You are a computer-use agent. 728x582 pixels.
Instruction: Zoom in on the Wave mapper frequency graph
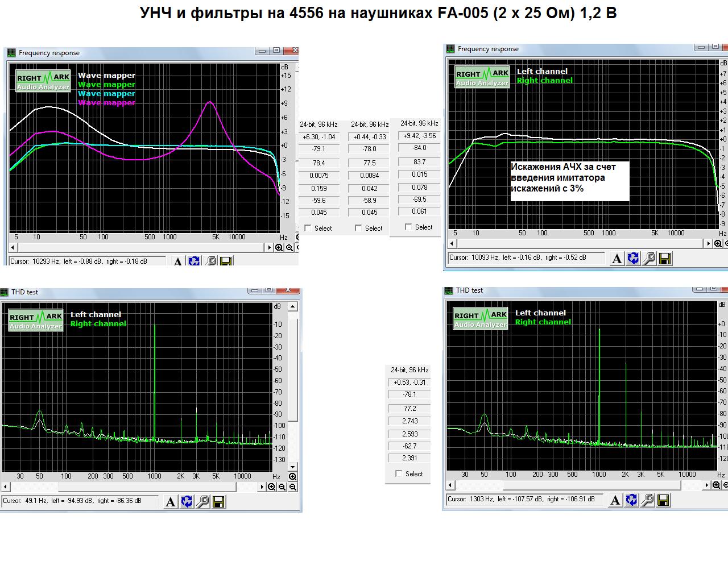pyautogui.click(x=279, y=247)
